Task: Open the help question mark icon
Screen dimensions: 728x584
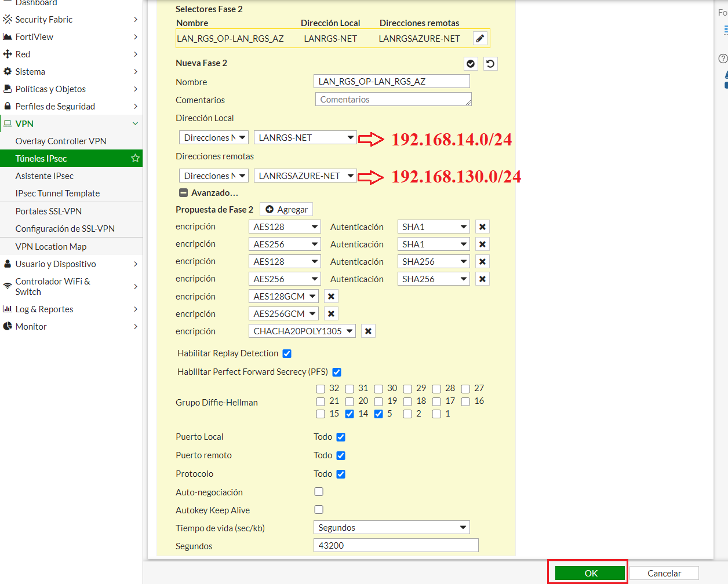Action: coord(722,59)
